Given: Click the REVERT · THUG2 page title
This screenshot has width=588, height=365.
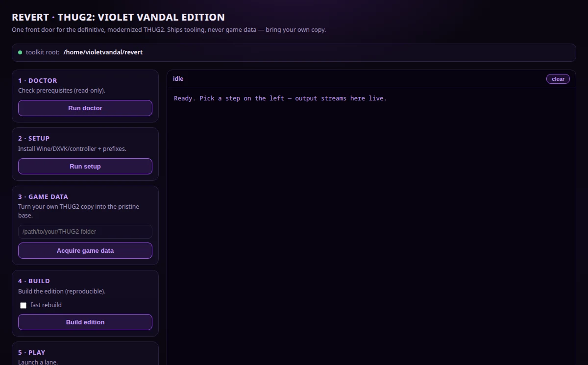Looking at the screenshot, I should (118, 17).
